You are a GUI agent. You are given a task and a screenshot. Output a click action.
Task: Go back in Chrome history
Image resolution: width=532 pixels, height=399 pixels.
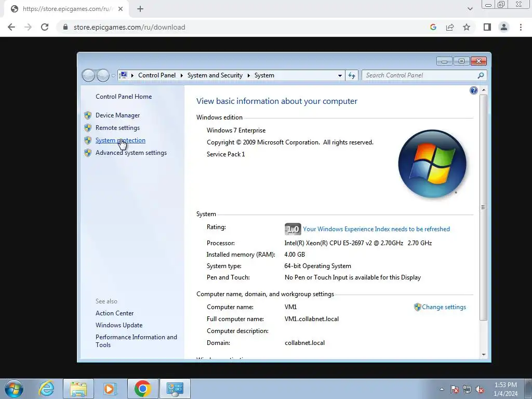tap(11, 27)
